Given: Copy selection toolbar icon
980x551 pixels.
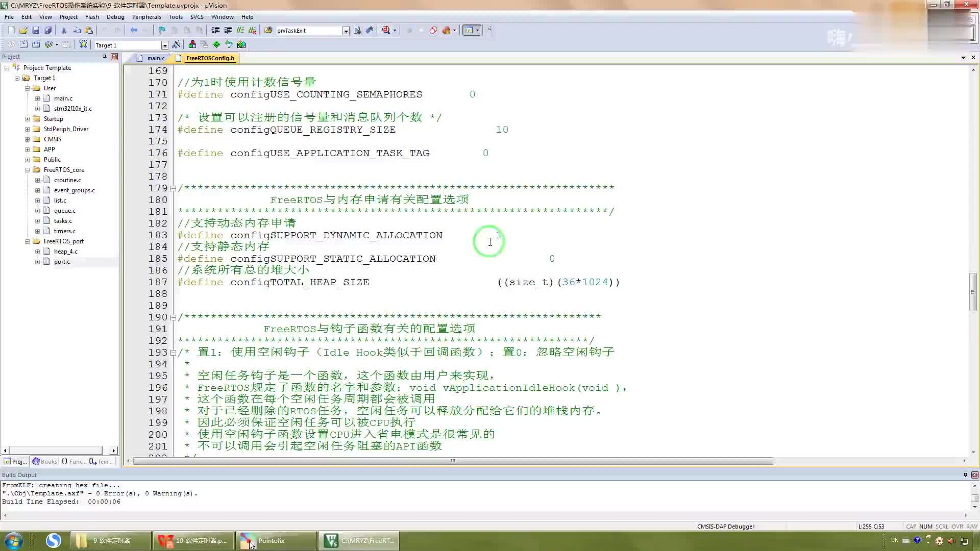Looking at the screenshot, I should [x=77, y=30].
